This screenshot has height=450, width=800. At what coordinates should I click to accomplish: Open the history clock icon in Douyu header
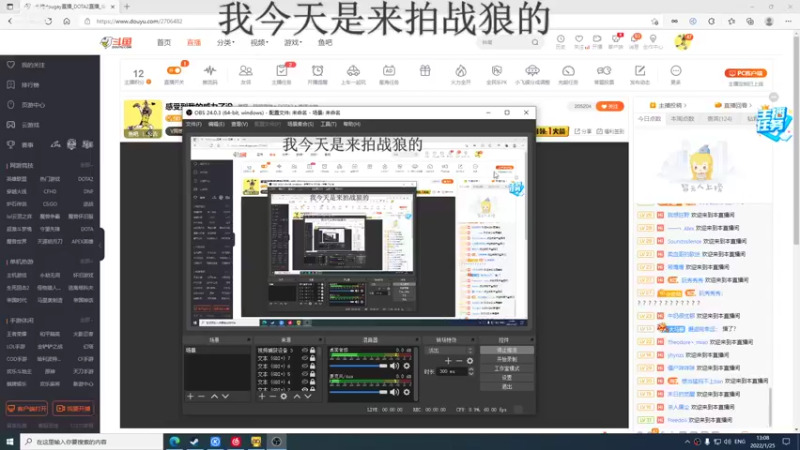(x=560, y=39)
